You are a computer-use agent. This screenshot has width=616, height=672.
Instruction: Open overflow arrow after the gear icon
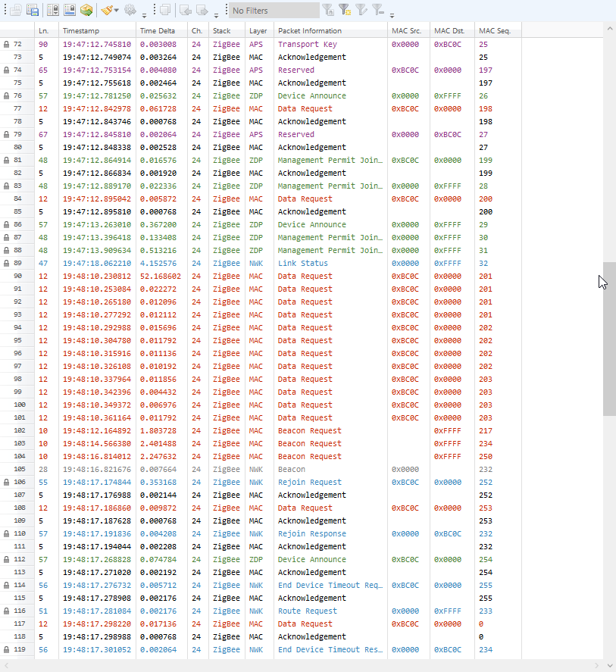click(145, 15)
